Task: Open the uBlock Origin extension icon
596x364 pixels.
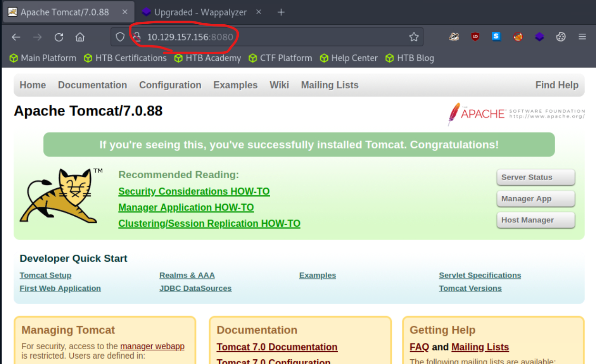Action: (x=475, y=37)
